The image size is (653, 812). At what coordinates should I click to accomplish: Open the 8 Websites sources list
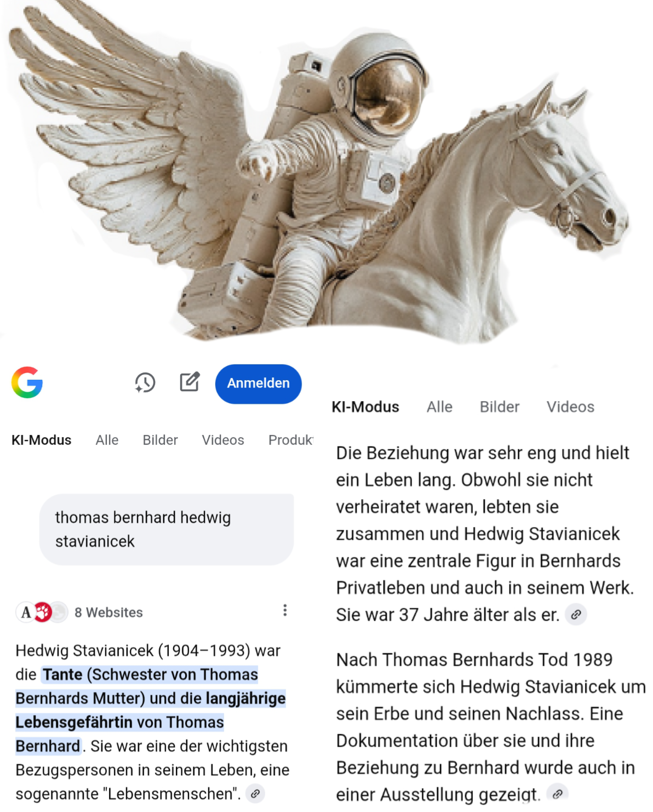108,613
